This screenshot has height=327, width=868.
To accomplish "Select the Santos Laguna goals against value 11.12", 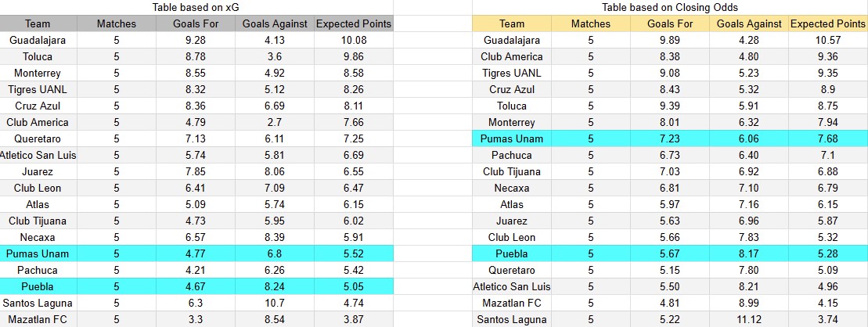I will point(749,319).
